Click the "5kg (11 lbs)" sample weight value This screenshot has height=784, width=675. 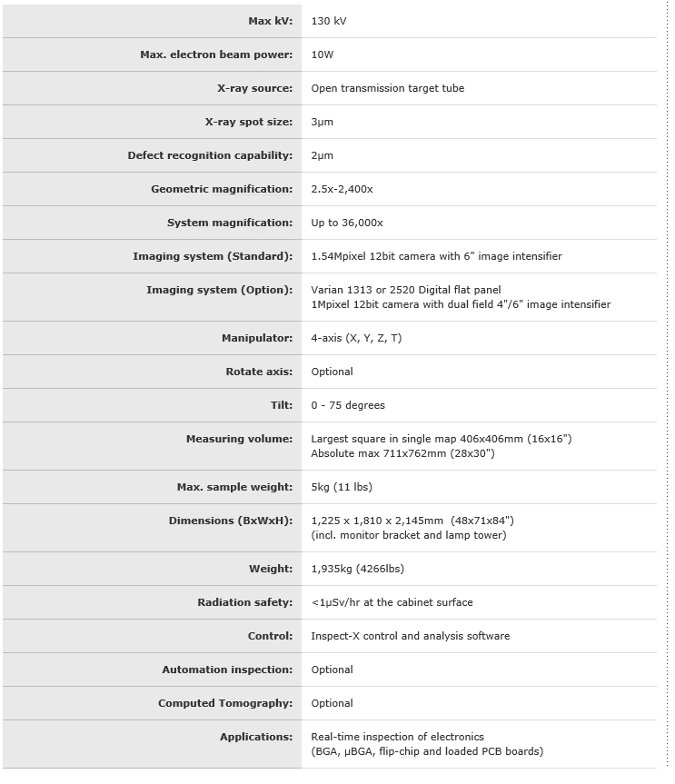pyautogui.click(x=342, y=487)
